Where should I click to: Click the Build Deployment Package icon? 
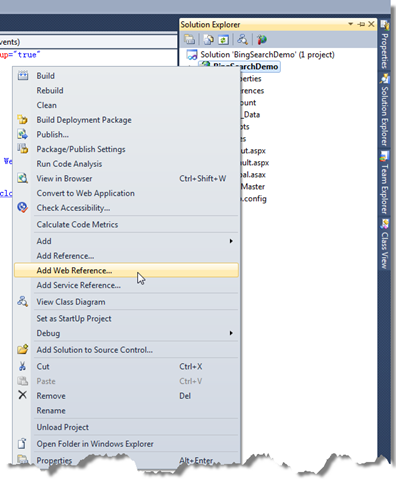[23, 120]
